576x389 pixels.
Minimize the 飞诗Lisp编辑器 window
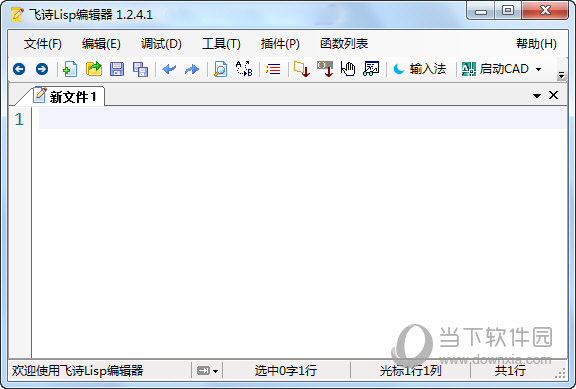click(x=480, y=11)
